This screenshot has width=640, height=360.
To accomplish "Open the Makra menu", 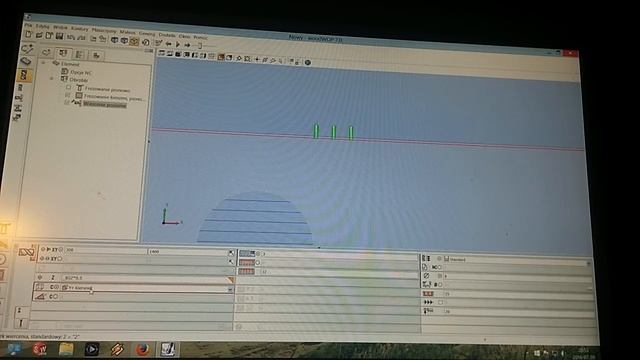I will pyautogui.click(x=127, y=31).
